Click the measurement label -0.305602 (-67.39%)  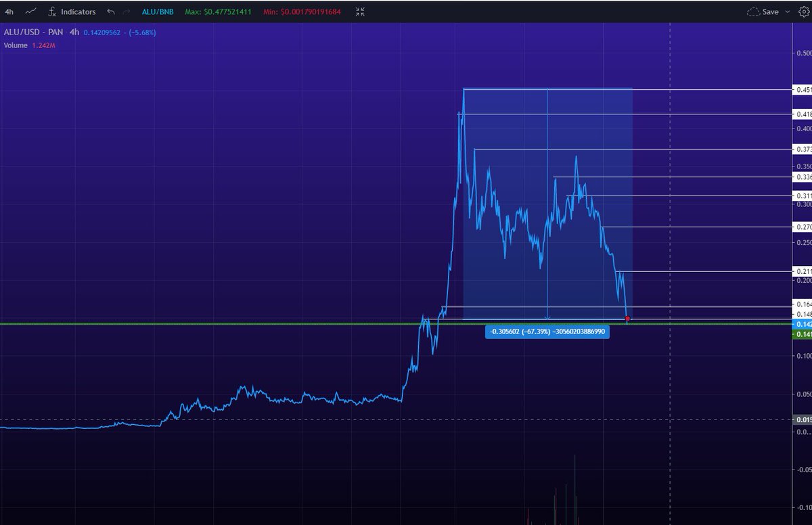[x=547, y=332]
